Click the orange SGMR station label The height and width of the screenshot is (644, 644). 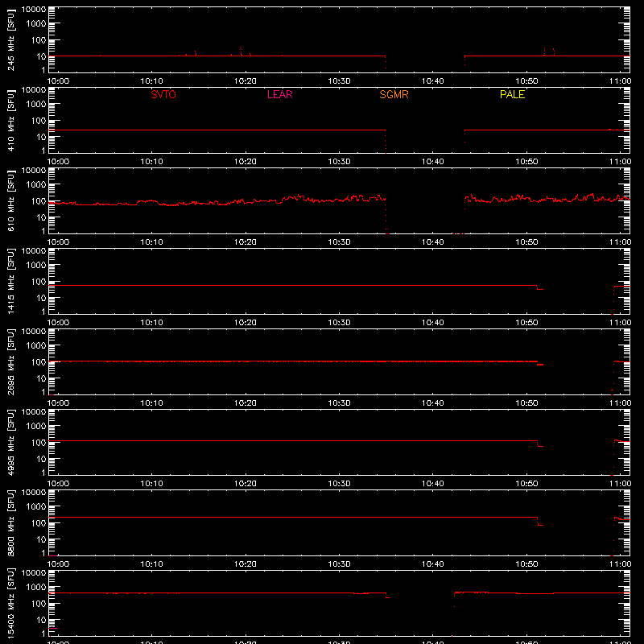click(x=394, y=94)
